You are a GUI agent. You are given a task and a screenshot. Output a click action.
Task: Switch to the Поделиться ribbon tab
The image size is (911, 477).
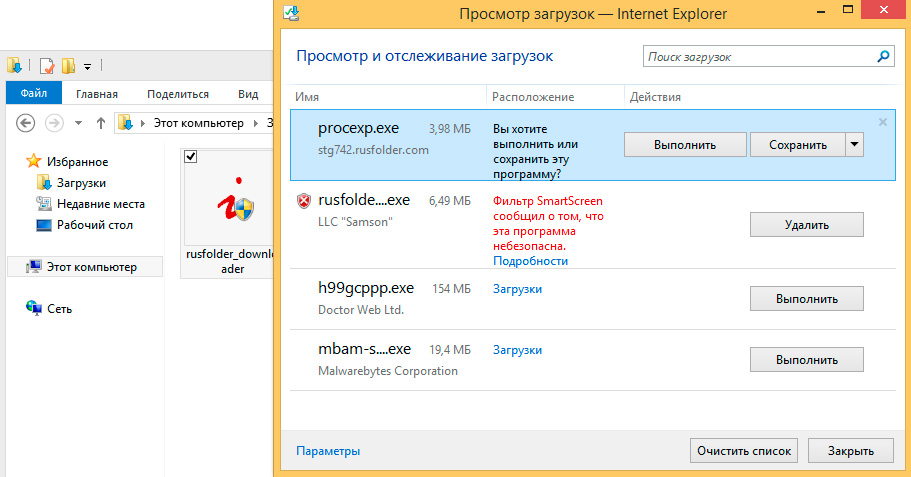click(177, 94)
